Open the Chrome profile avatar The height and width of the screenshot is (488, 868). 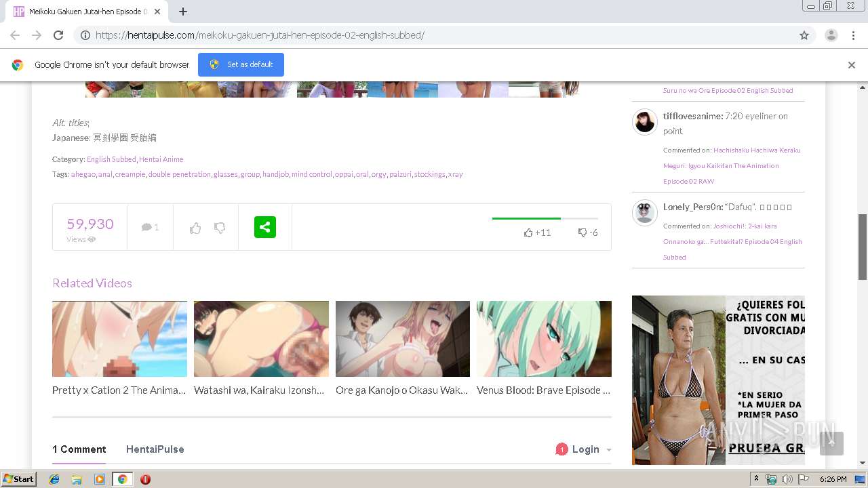[831, 35]
